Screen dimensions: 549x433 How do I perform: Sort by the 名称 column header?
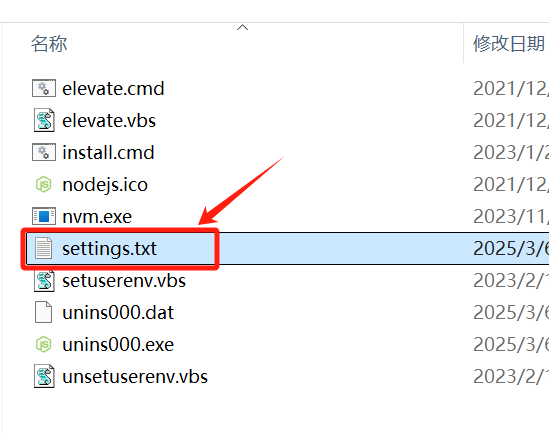point(49,44)
